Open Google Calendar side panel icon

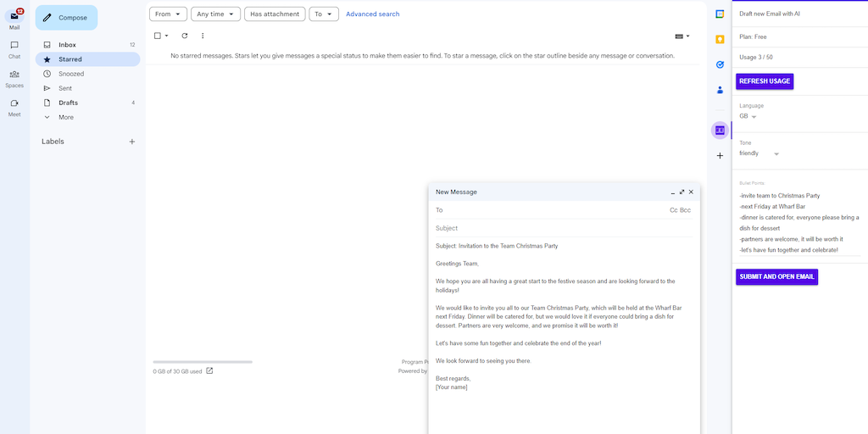(x=720, y=14)
